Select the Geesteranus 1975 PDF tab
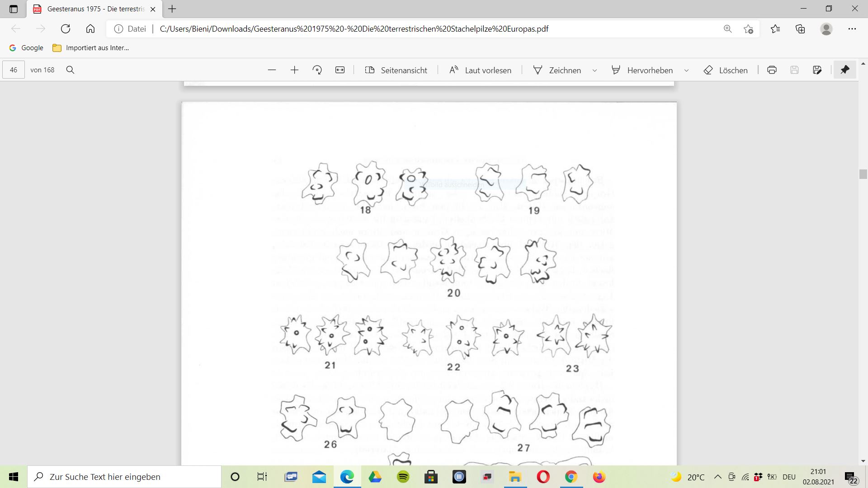This screenshot has width=868, height=488. click(95, 9)
